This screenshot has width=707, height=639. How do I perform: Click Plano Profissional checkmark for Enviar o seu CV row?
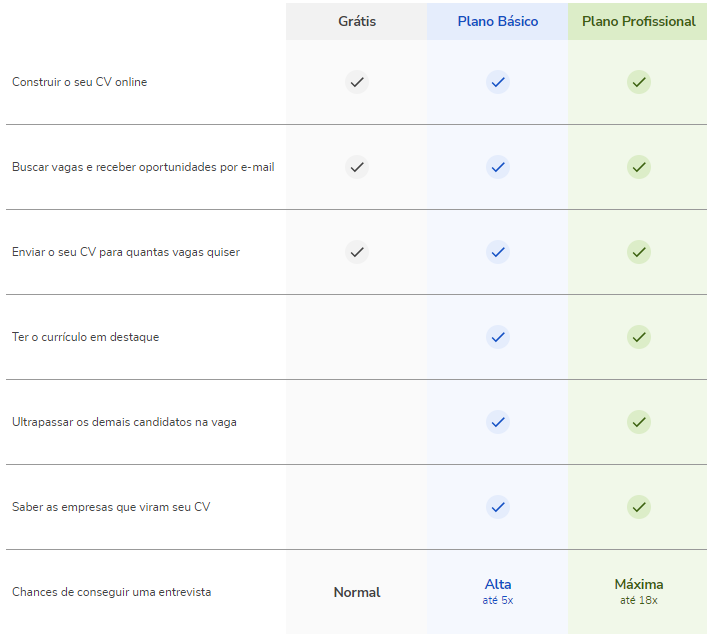click(638, 252)
